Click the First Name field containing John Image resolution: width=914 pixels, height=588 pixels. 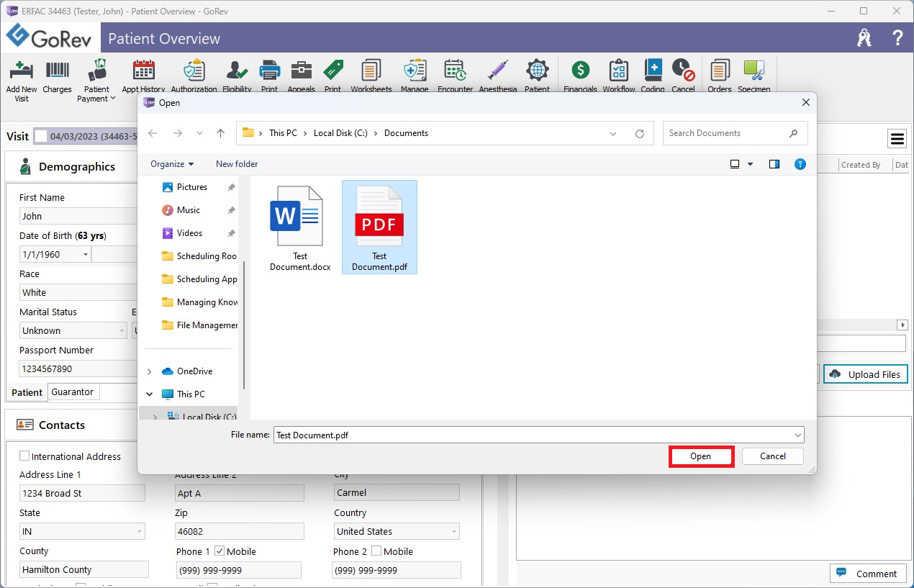[x=78, y=216]
